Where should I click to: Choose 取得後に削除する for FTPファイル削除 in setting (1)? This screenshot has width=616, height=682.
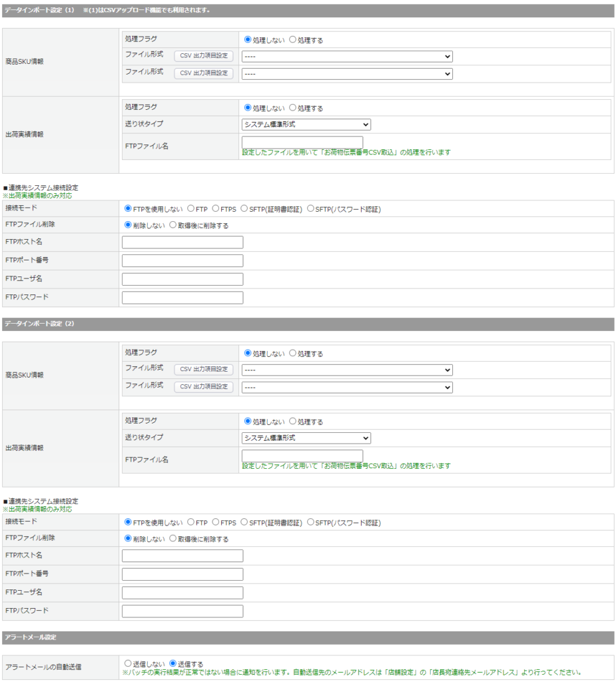172,225
